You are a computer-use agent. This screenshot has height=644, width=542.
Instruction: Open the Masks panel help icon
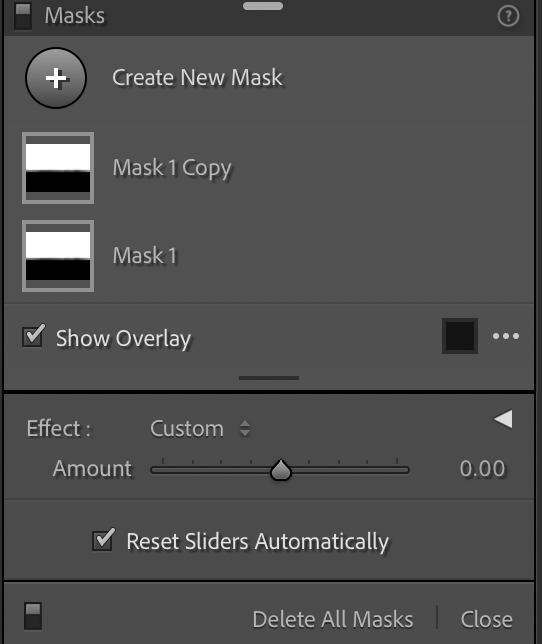(508, 16)
